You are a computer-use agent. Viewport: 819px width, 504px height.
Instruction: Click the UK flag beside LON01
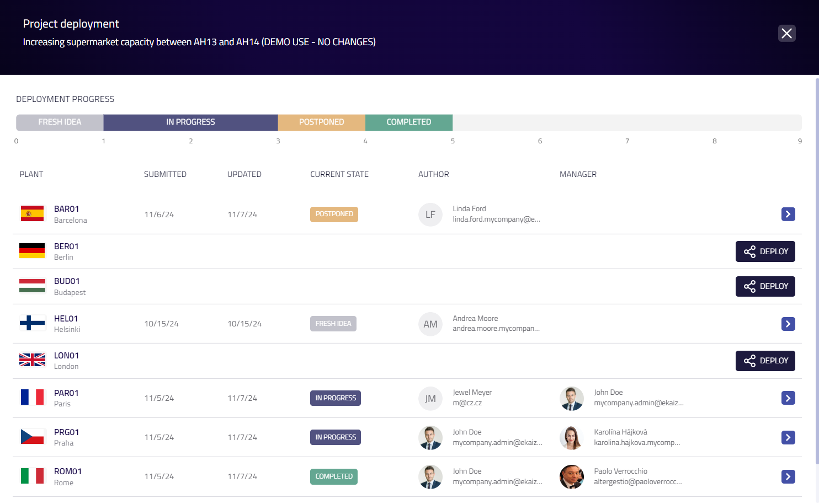tap(32, 360)
